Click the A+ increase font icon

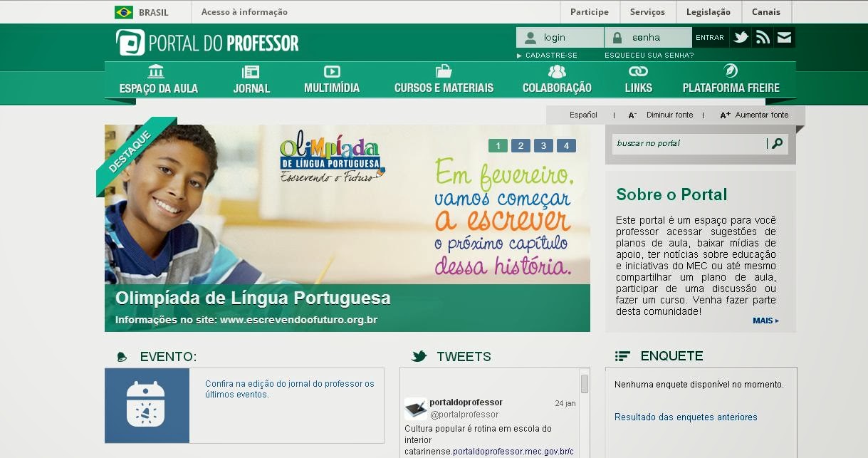(x=725, y=115)
